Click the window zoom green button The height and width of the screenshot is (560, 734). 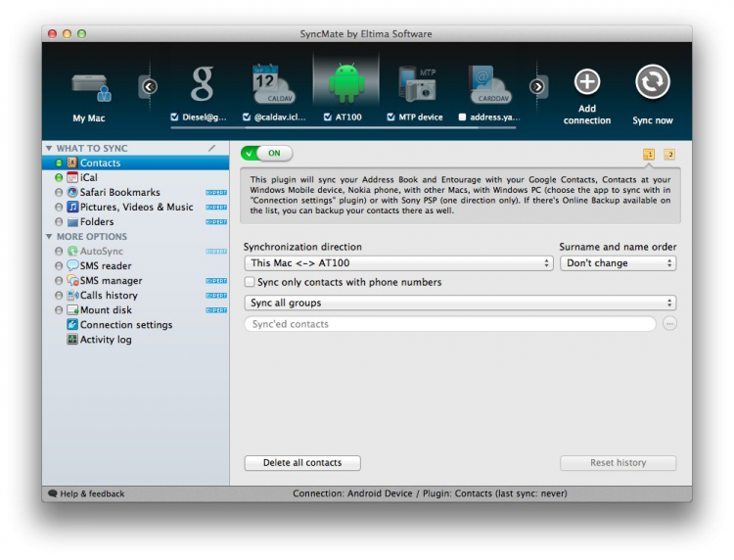[x=82, y=33]
